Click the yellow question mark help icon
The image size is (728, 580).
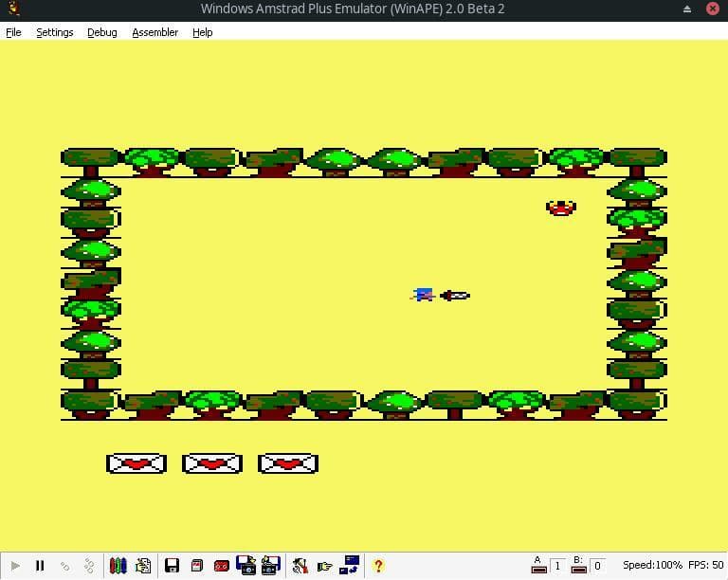click(378, 566)
